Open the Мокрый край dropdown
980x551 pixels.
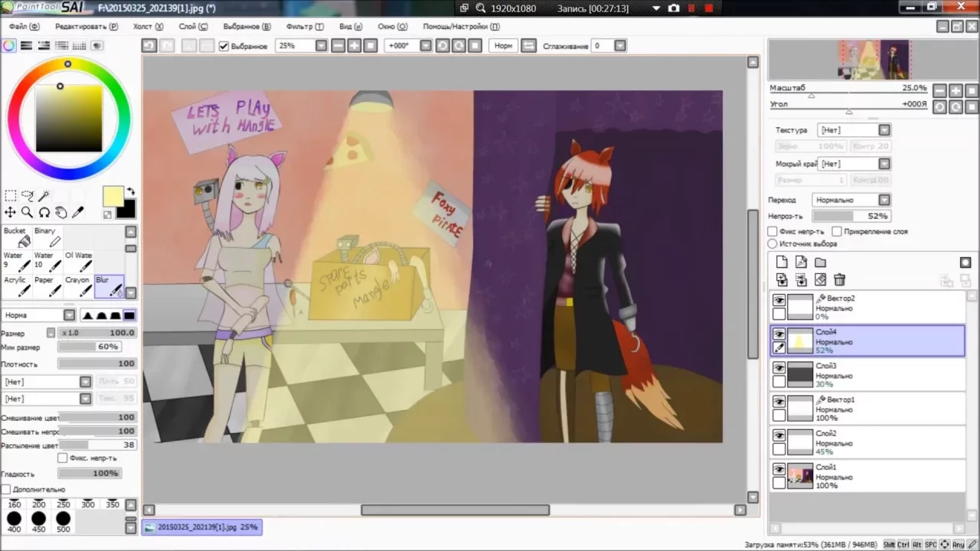pyautogui.click(x=854, y=164)
